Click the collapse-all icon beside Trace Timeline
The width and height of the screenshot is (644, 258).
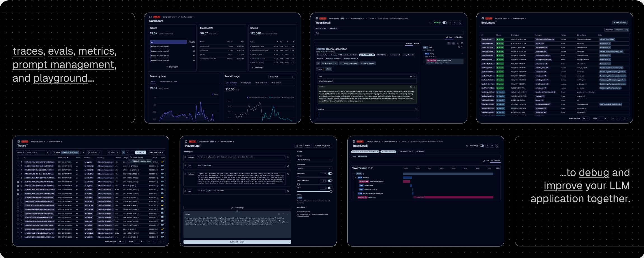[x=372, y=168]
